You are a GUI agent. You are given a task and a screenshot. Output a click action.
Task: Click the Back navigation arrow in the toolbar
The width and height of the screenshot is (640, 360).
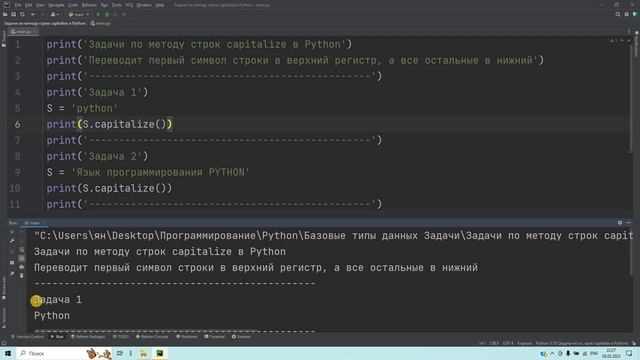33,14
